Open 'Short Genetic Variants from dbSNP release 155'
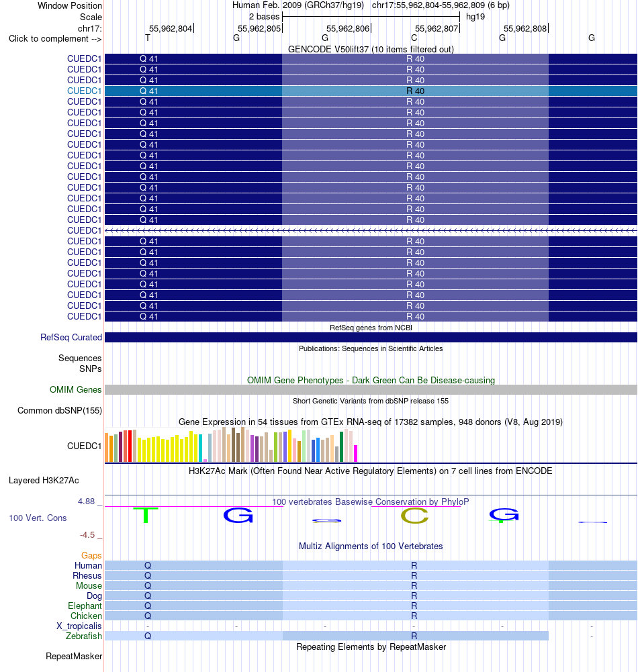Viewport: 638px width, 672px height. click(x=371, y=401)
